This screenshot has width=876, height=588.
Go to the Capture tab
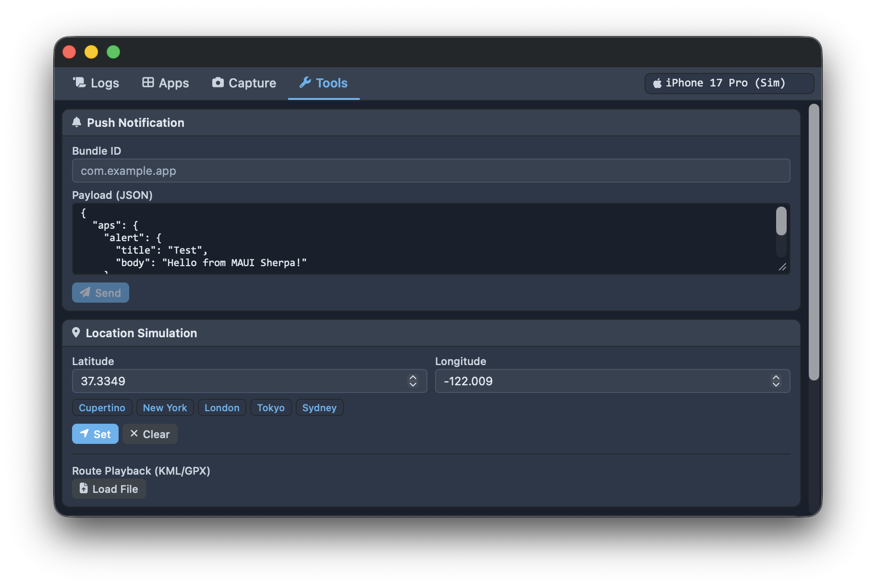click(x=244, y=83)
